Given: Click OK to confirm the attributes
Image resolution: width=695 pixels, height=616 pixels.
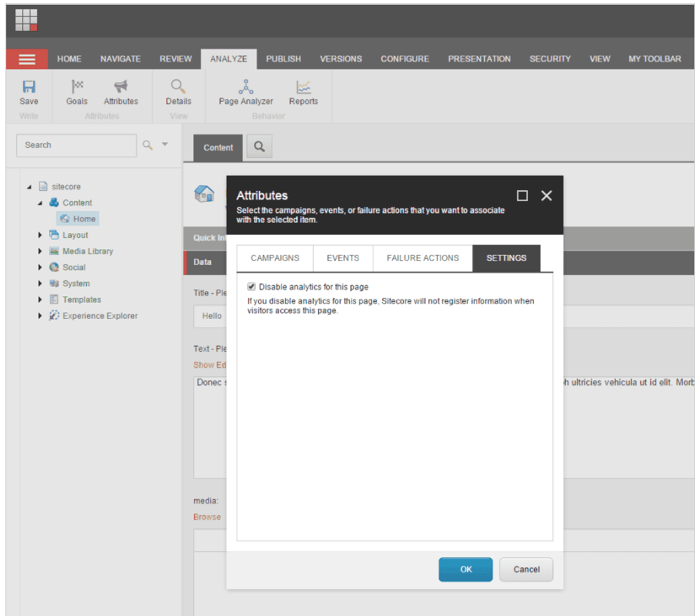Looking at the screenshot, I should [x=465, y=569].
